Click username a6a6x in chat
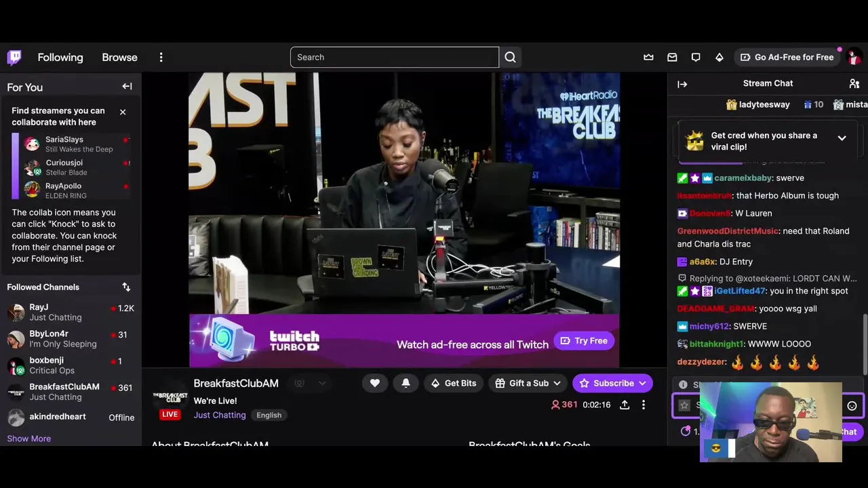The image size is (868, 488). (x=703, y=262)
